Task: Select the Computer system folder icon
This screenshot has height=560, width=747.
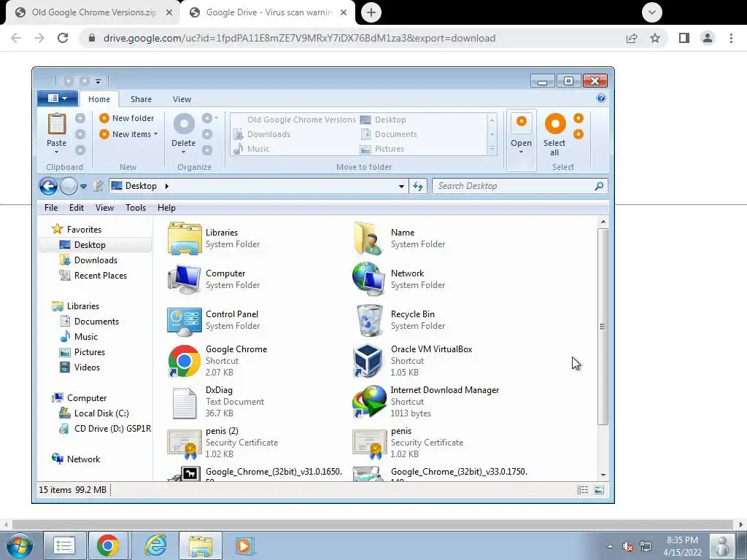Action: [185, 279]
